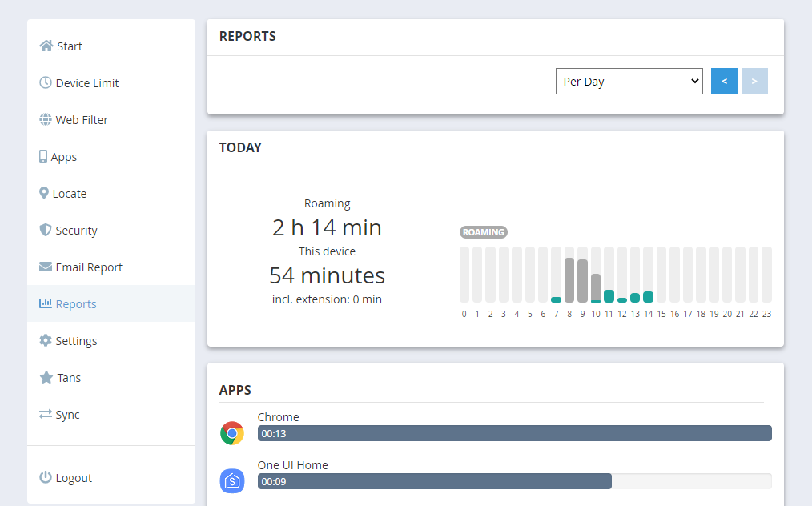Click Chrome 00:13 usage bar

[x=515, y=433]
